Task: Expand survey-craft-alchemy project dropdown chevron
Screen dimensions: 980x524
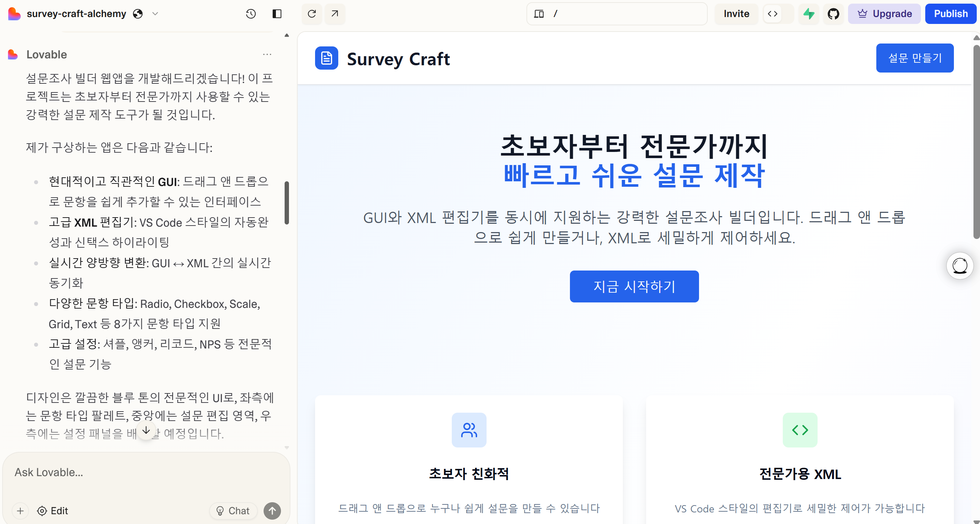Action: coord(155,14)
